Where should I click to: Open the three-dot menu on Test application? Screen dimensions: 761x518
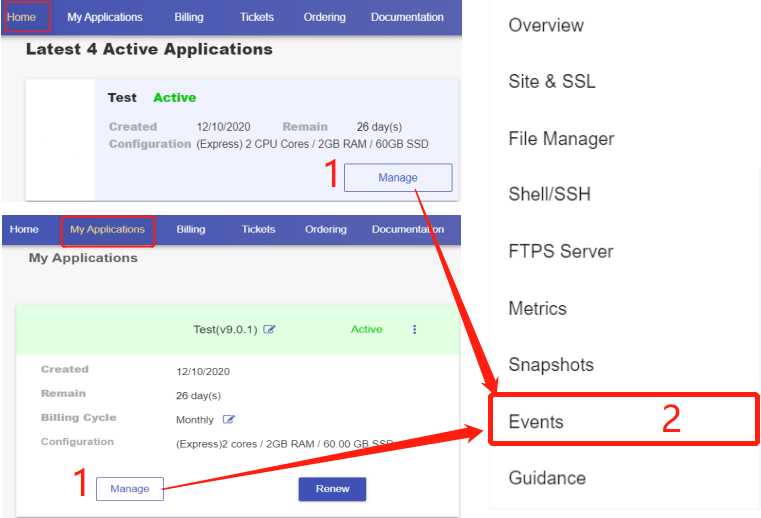coord(415,330)
